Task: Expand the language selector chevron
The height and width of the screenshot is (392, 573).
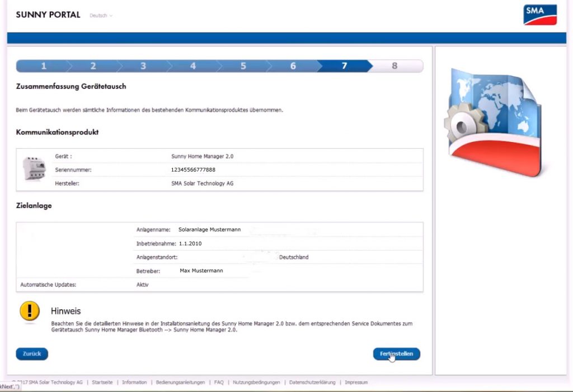Action: click(x=111, y=16)
